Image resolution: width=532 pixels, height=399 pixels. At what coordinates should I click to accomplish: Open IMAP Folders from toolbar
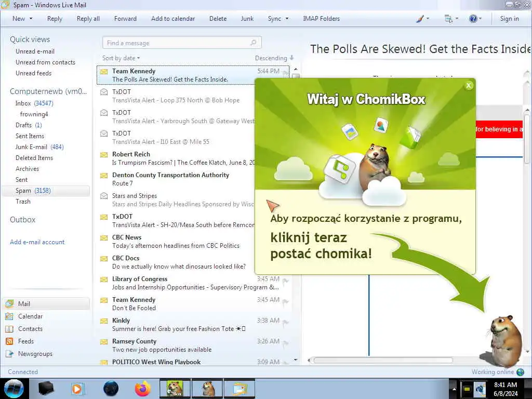point(321,19)
